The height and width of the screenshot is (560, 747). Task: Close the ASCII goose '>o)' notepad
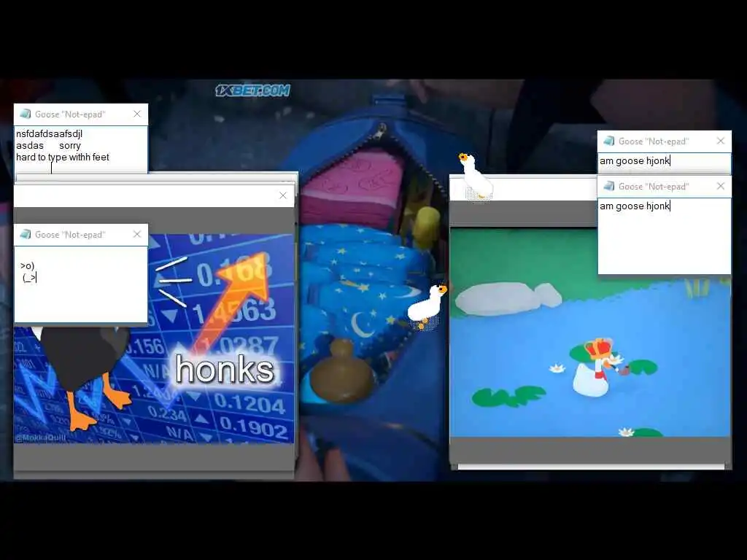click(x=137, y=234)
